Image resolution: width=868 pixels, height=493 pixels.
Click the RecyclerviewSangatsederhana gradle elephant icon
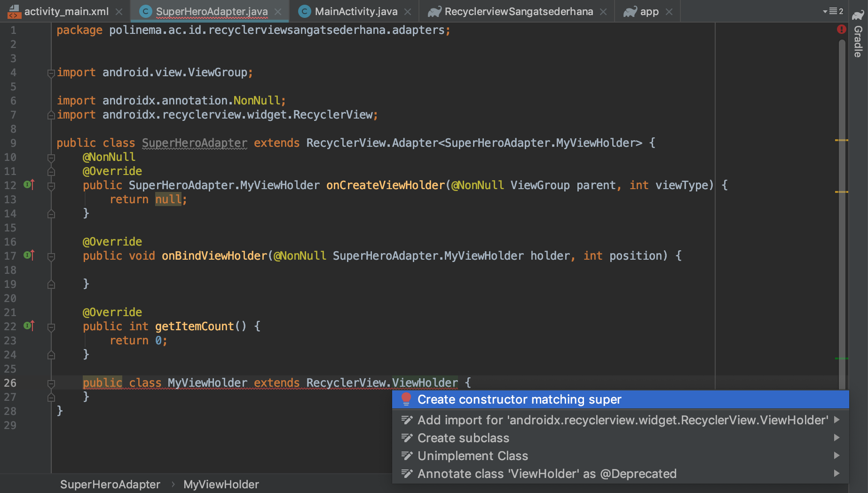coord(434,11)
